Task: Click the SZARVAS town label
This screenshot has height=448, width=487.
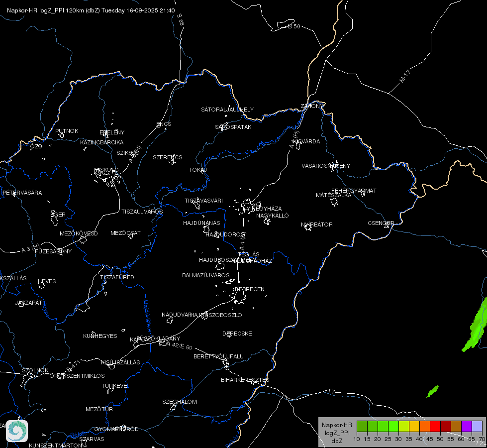Action: pyautogui.click(x=92, y=439)
